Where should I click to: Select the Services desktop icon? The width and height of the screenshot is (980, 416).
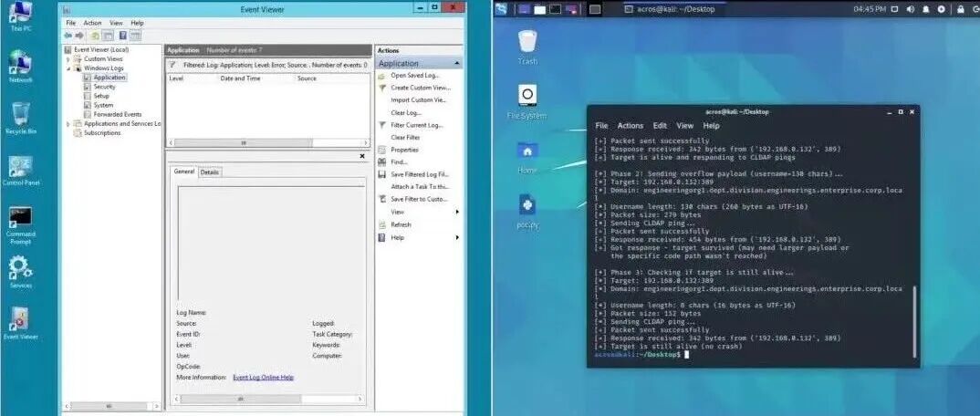tap(21, 273)
